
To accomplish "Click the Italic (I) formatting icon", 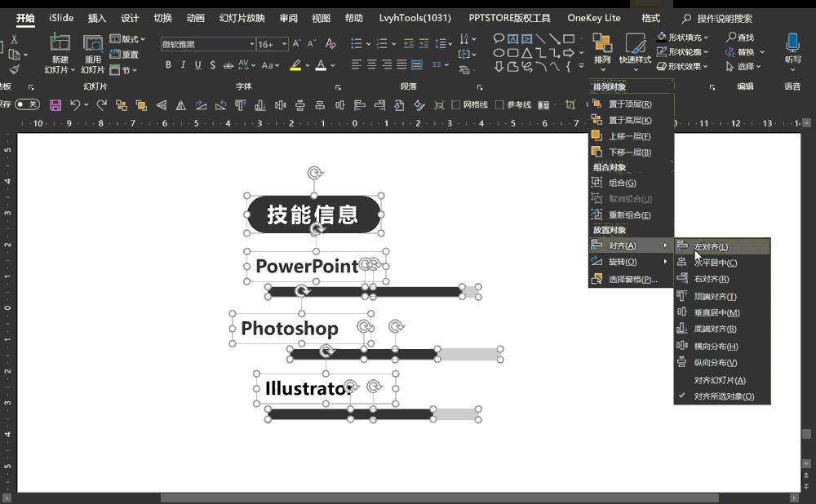I will tap(183, 65).
